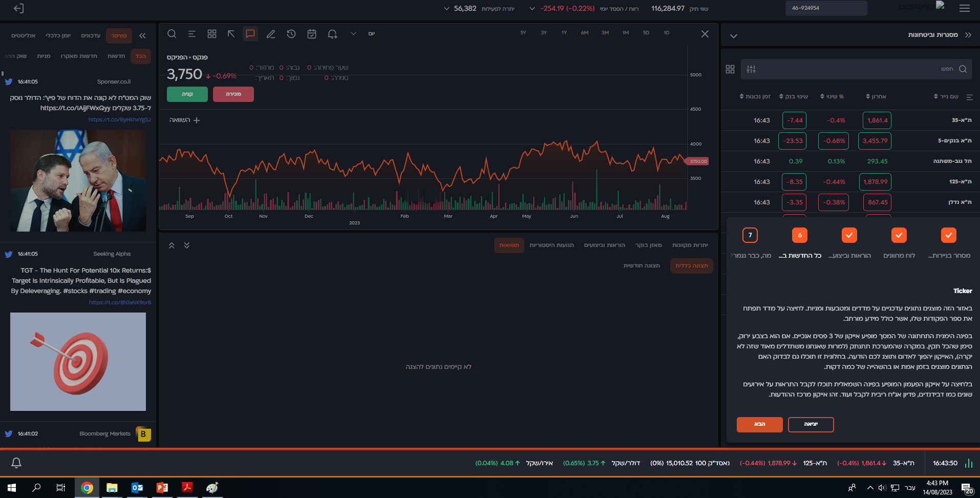Select the pencil drawing tool
This screenshot has width=980, height=498.
(x=271, y=34)
